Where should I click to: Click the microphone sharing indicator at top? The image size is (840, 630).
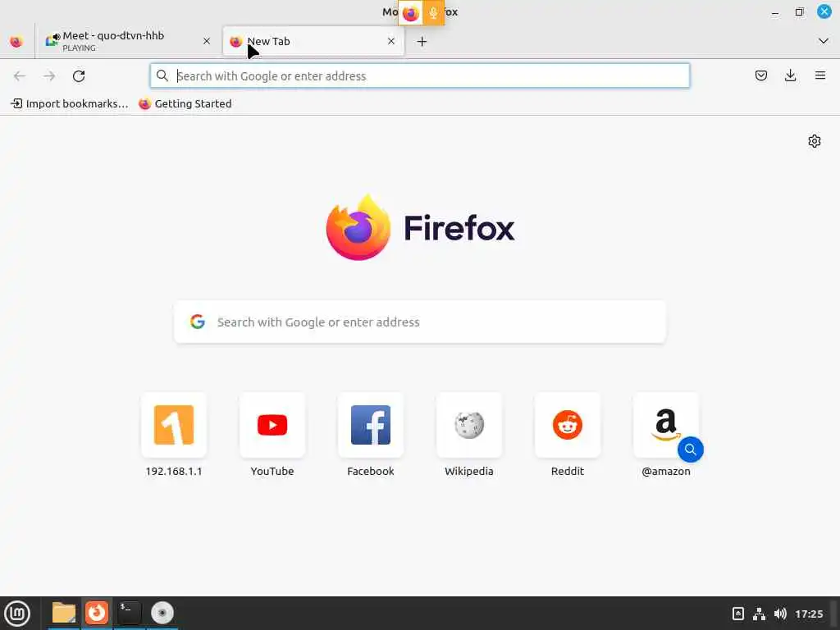pos(433,12)
